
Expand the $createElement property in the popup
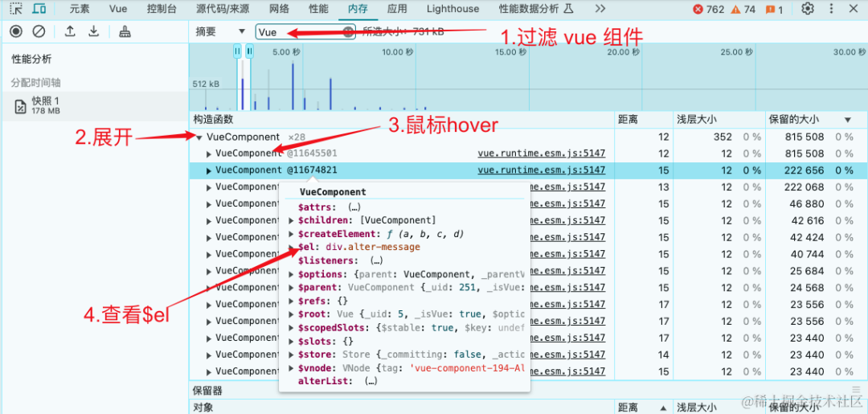point(293,234)
